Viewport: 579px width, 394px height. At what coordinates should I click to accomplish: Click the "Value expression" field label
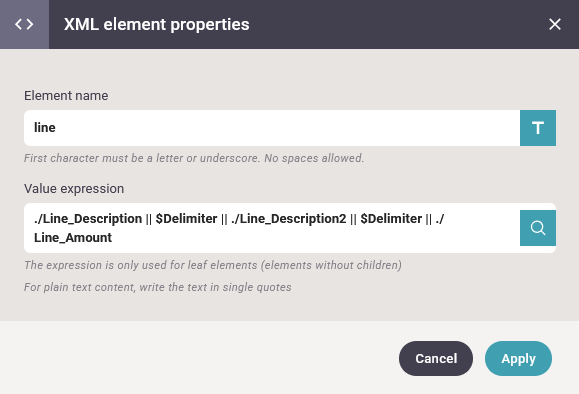click(x=74, y=189)
